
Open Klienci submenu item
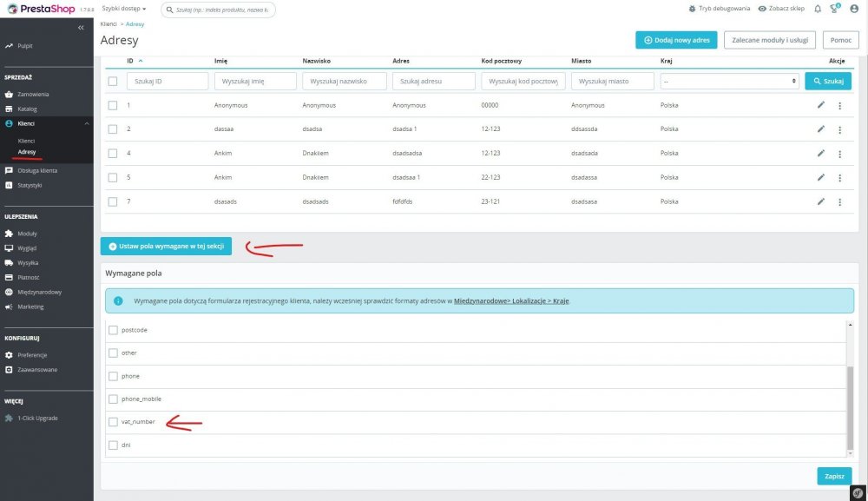[x=26, y=141]
